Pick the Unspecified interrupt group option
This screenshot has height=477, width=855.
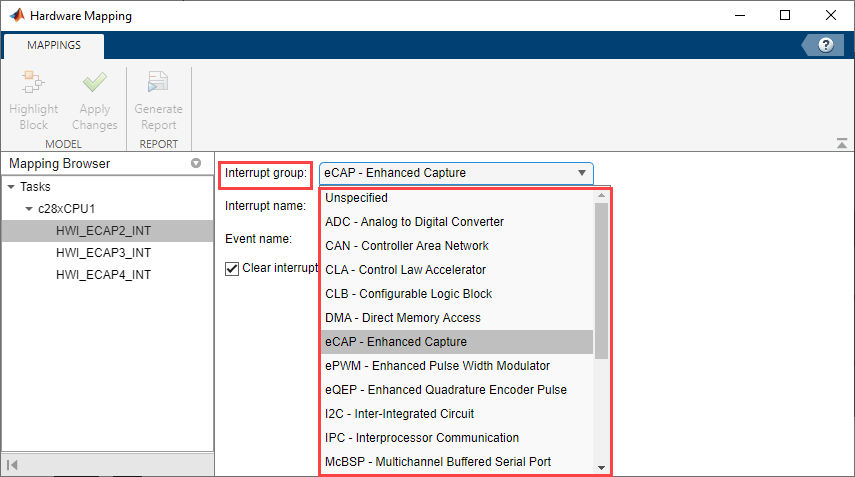pos(356,198)
